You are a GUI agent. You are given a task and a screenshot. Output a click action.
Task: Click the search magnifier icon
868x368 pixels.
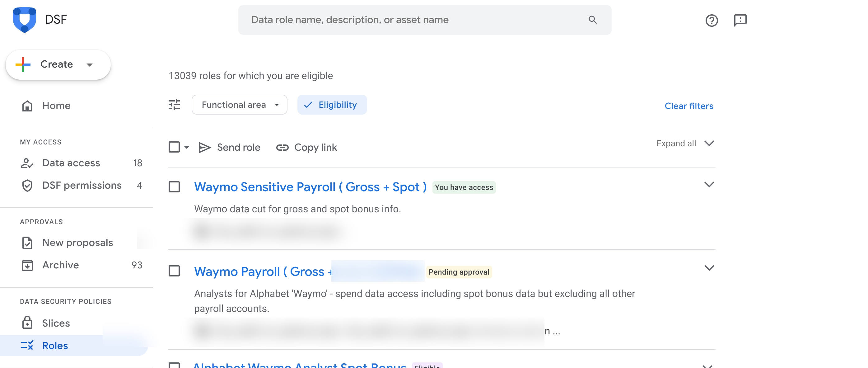(592, 20)
